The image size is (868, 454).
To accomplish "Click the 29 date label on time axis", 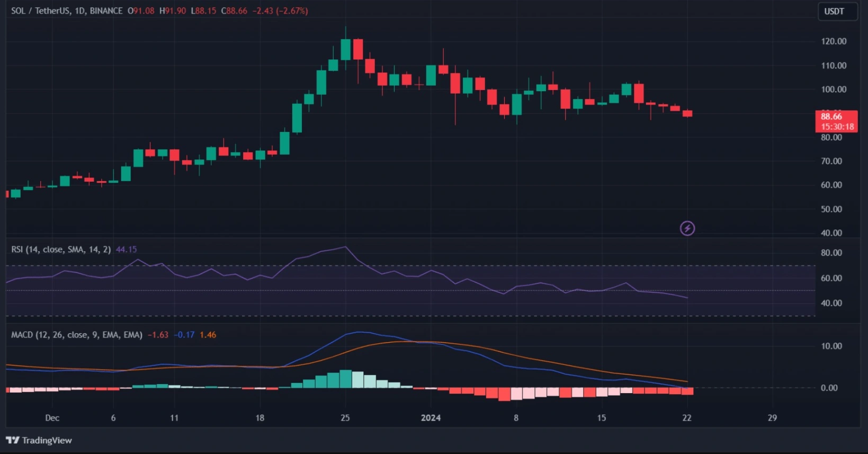I will [773, 418].
